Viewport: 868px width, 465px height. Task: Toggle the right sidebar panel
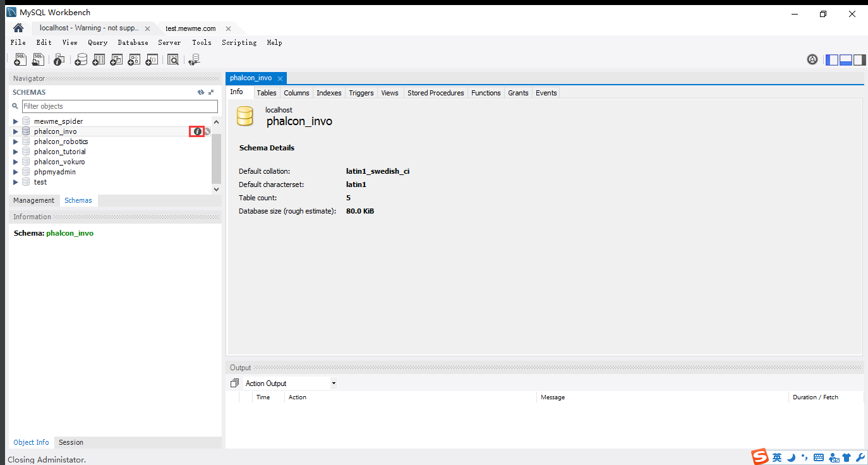pyautogui.click(x=859, y=60)
